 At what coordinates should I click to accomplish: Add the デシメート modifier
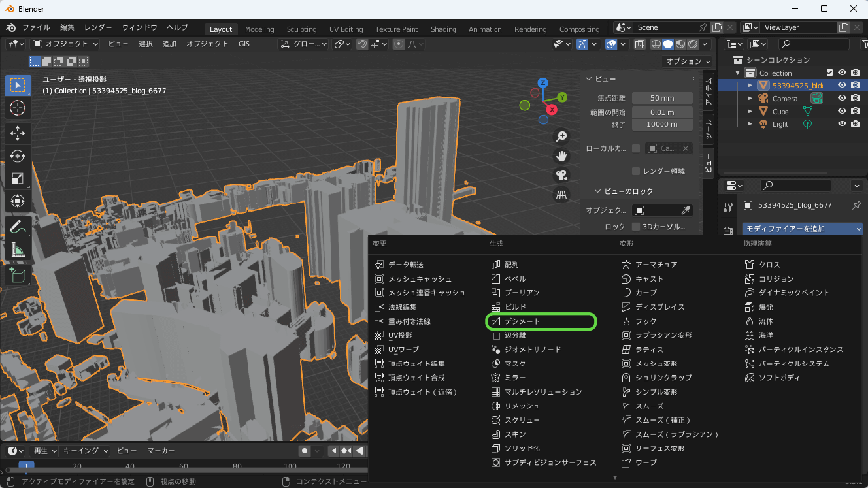click(x=541, y=321)
